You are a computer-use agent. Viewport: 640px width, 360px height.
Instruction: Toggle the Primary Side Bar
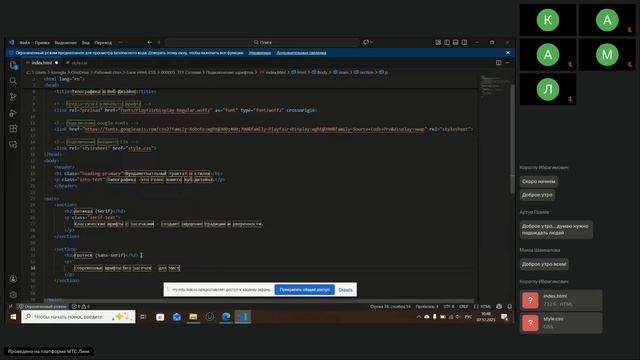[447, 42]
